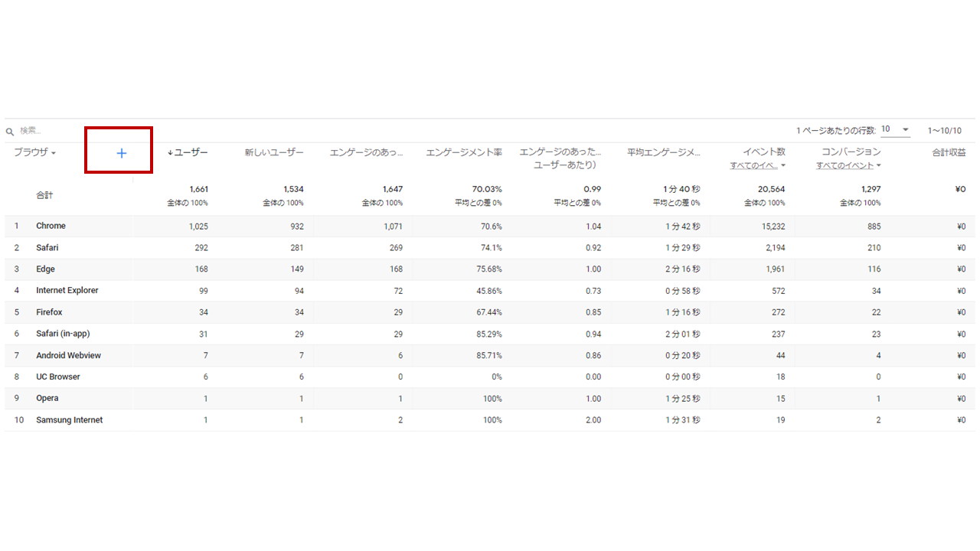This screenshot has width=980, height=551.
Task: Select the Internet Explorer row
Action: click(67, 291)
